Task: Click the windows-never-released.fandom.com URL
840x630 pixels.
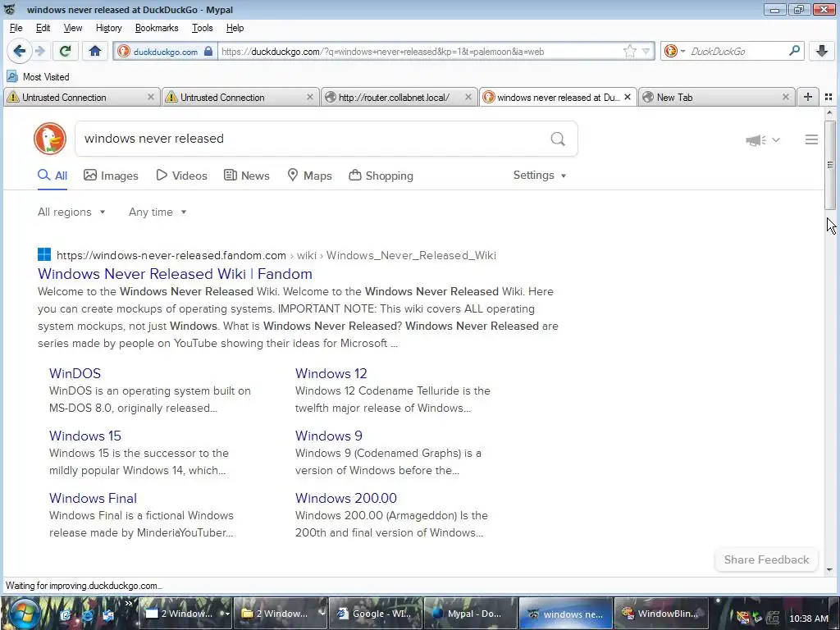Action: 171,256
